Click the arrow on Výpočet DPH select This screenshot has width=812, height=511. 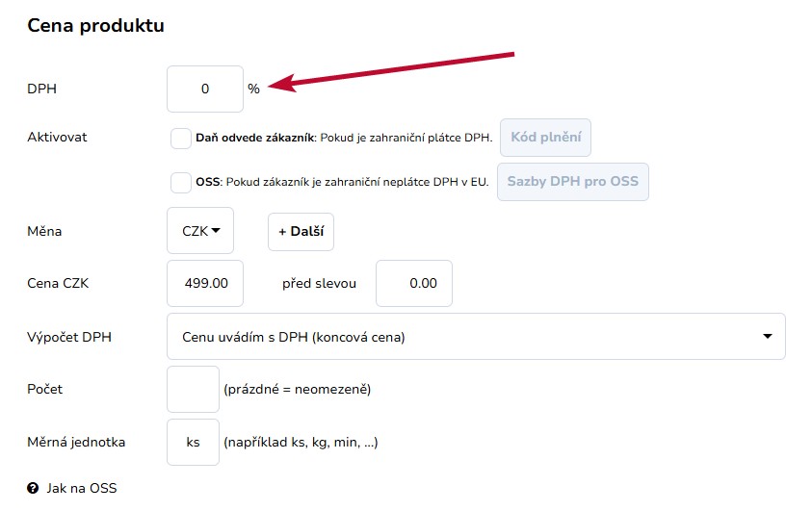[768, 336]
